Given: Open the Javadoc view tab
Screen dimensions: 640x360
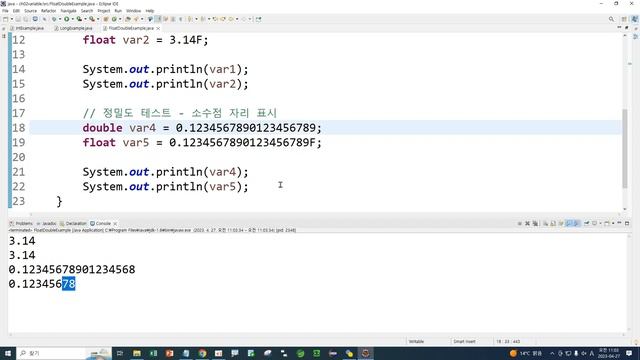Looking at the screenshot, I should (47, 223).
